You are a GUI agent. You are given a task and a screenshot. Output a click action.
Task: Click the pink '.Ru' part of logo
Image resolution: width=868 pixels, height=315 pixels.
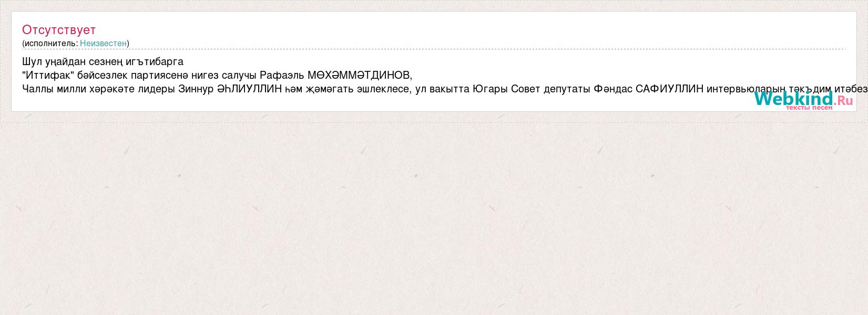click(843, 100)
